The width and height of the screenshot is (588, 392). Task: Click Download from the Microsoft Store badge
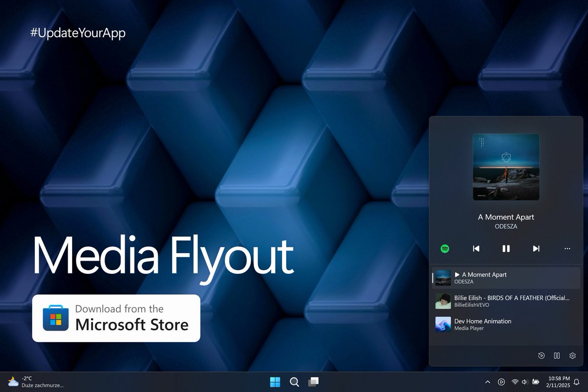[x=116, y=318]
